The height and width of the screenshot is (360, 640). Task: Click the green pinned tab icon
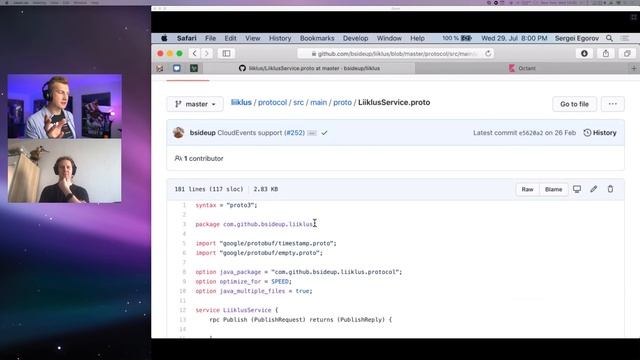tap(194, 68)
